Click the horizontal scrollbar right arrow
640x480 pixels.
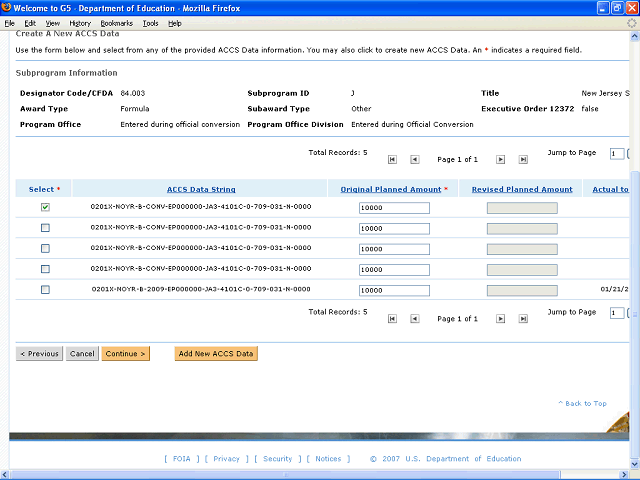624,475
